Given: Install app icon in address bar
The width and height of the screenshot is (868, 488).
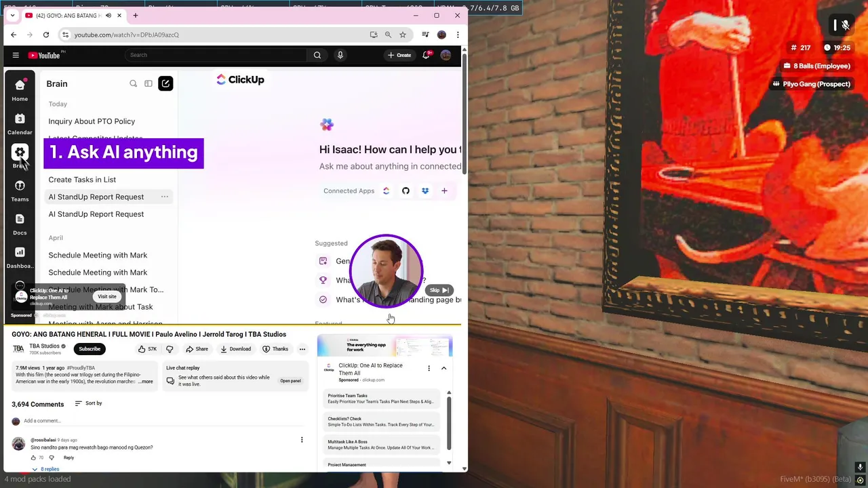Looking at the screenshot, I should (374, 35).
